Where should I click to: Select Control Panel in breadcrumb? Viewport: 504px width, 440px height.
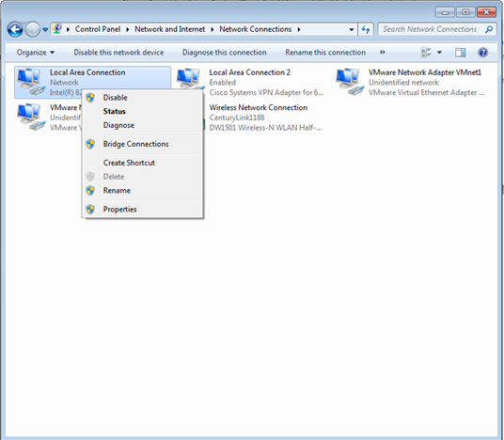tap(98, 29)
